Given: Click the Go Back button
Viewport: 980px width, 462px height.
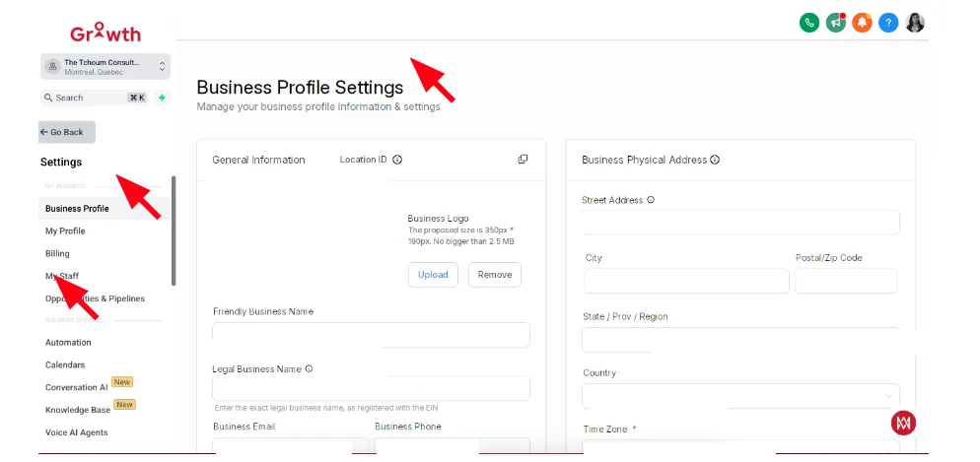Looking at the screenshot, I should [67, 132].
